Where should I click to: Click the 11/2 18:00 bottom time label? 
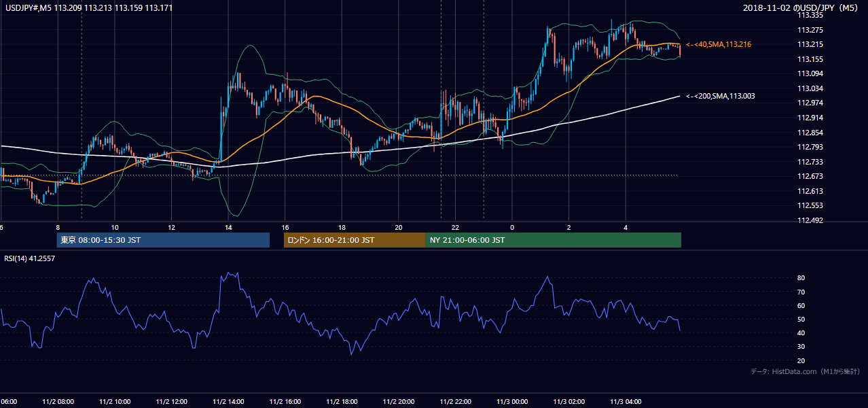click(x=342, y=401)
